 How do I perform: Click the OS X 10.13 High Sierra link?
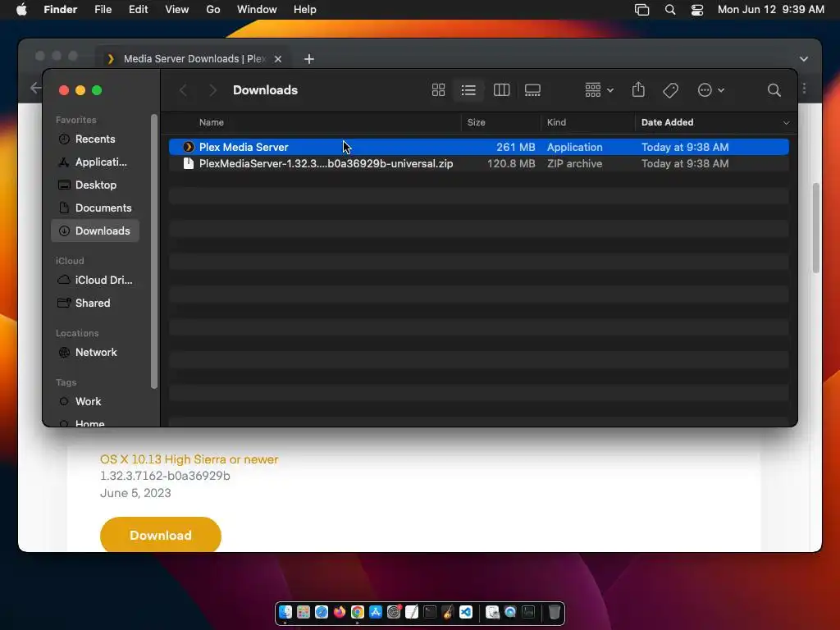pyautogui.click(x=189, y=459)
